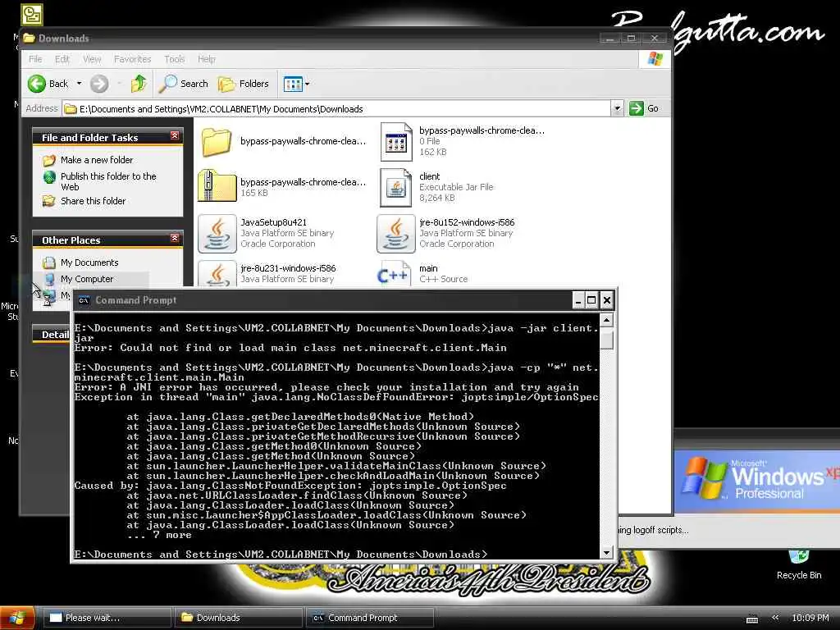Click the Command Prompt scrollbar thumb
This screenshot has width=840, height=630.
606,339
